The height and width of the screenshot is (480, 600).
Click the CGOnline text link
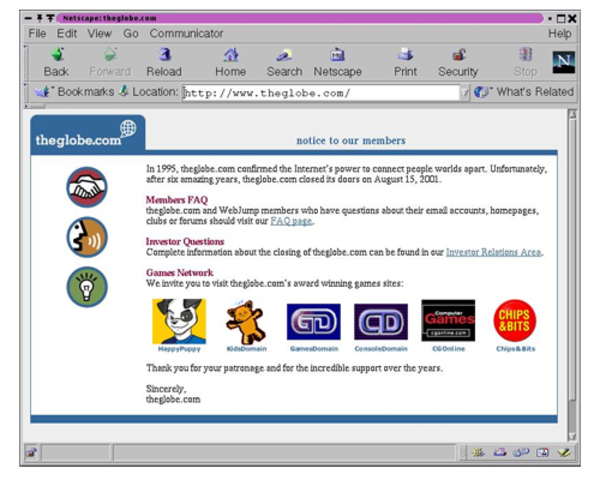pyautogui.click(x=448, y=349)
